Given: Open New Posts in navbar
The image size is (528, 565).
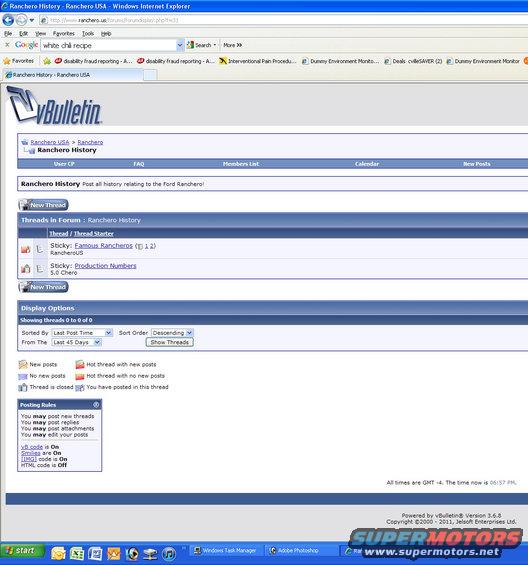Looking at the screenshot, I should 476,164.
